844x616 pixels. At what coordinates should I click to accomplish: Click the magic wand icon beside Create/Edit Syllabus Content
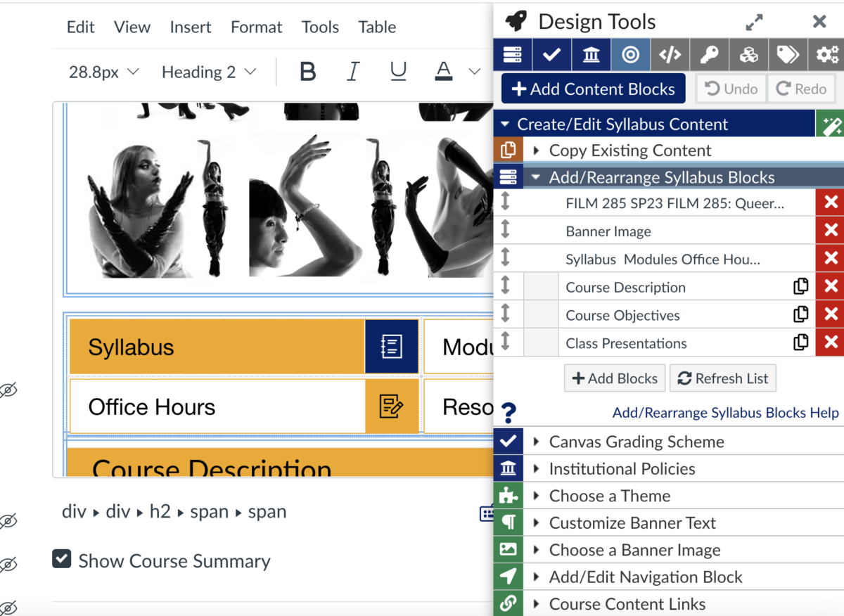[x=830, y=124]
